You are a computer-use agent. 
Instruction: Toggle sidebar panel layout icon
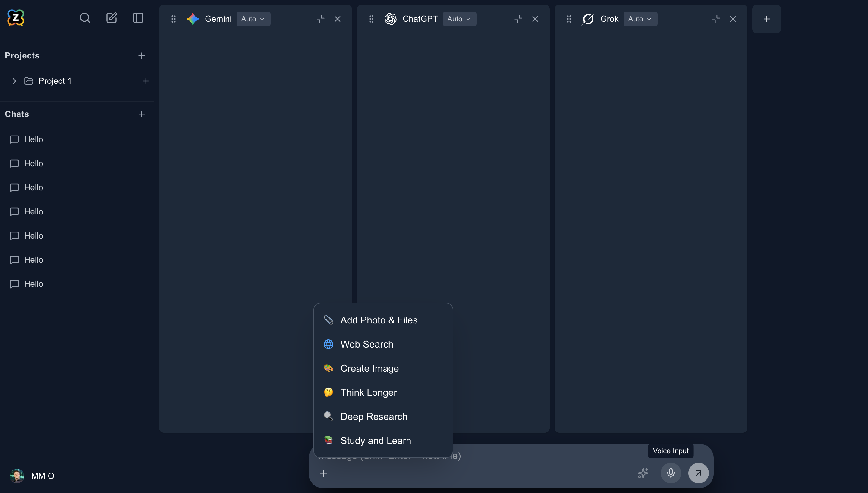click(138, 18)
